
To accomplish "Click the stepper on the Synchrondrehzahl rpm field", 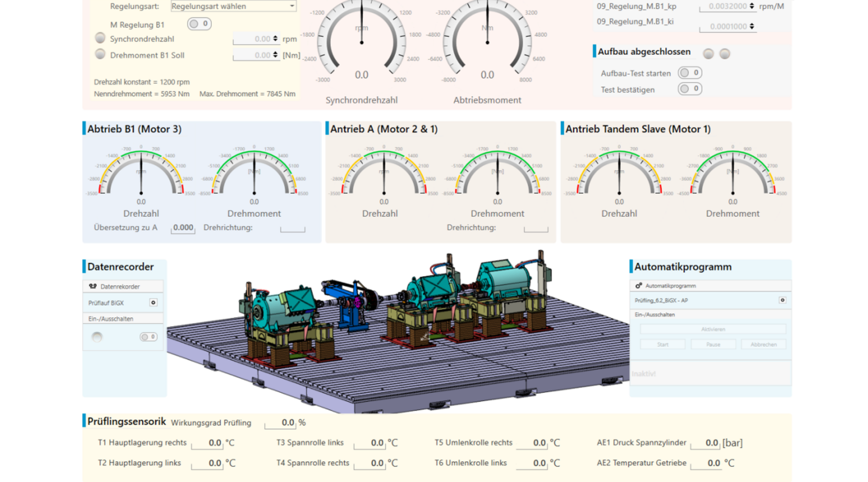I will [x=275, y=39].
